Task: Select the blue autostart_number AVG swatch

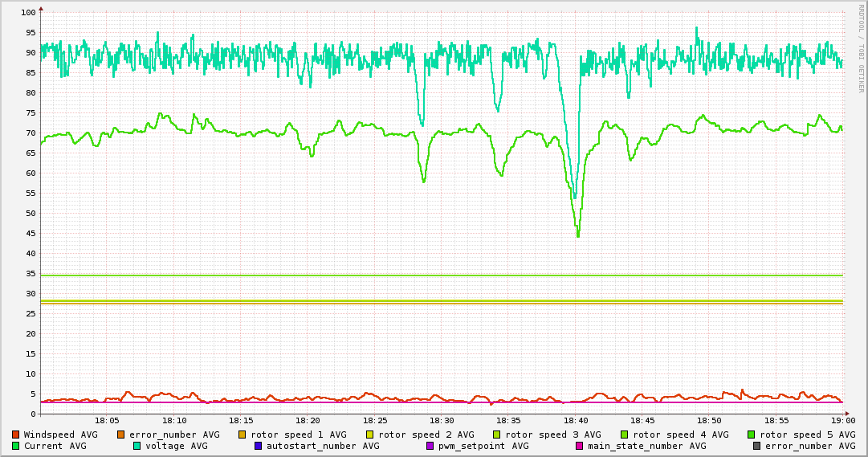Action: click(x=258, y=446)
